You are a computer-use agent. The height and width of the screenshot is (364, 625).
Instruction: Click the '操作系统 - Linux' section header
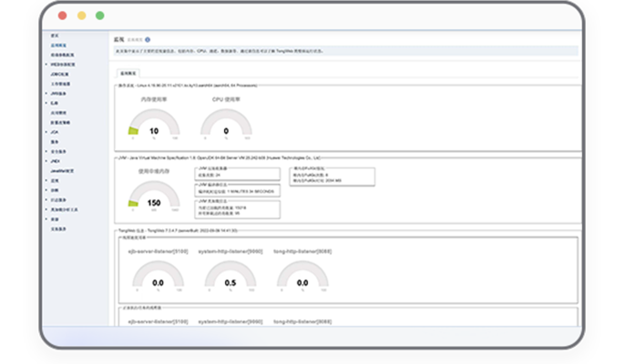click(188, 86)
